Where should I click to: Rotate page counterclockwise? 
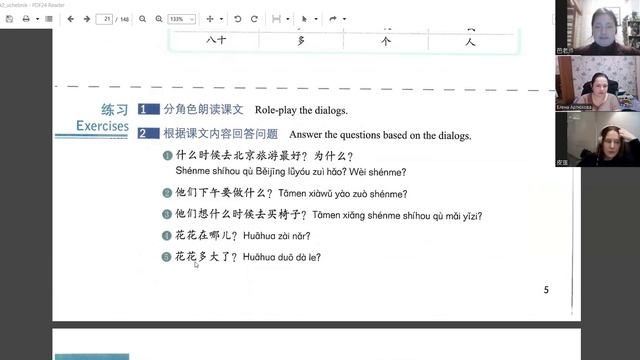(238, 19)
